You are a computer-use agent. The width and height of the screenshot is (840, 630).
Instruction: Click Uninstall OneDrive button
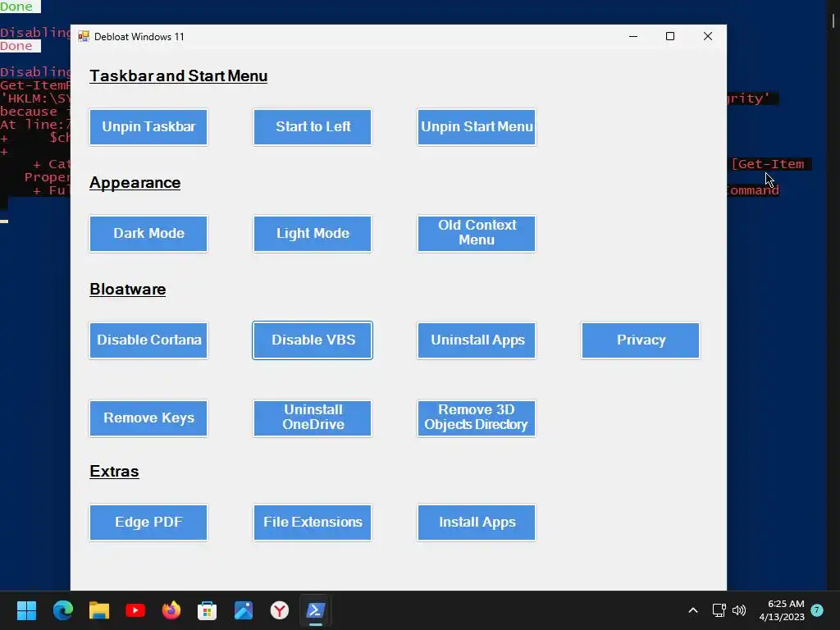pyautogui.click(x=313, y=418)
